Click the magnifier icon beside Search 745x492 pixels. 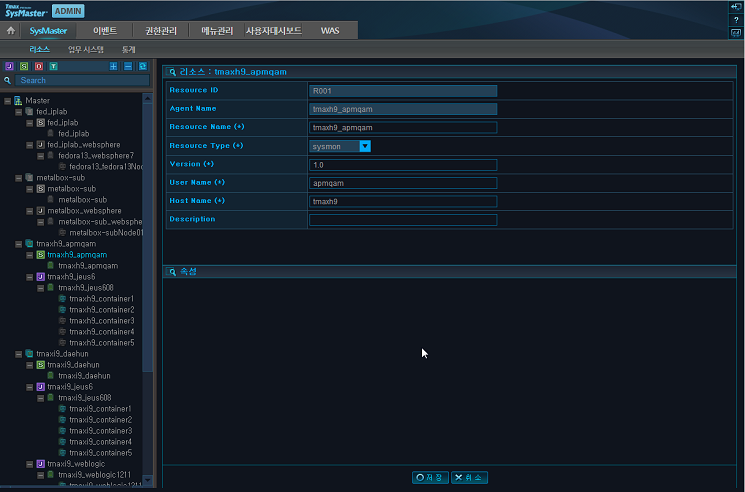pos(8,81)
